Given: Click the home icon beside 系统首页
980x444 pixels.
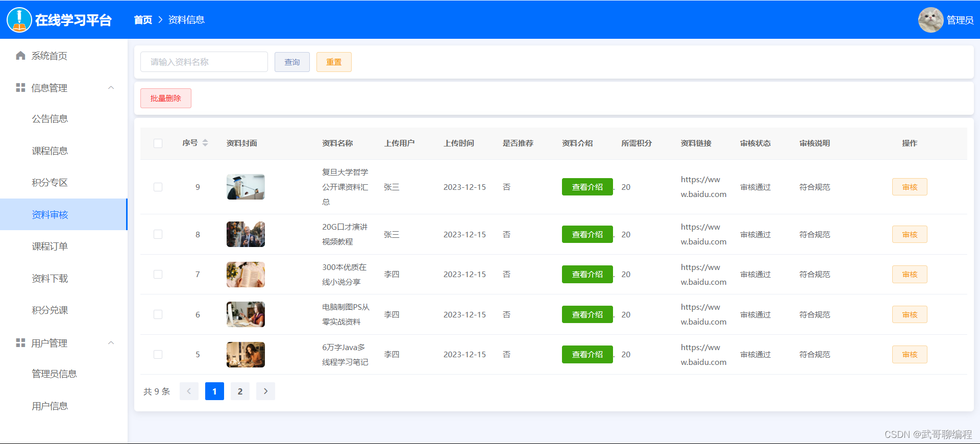Looking at the screenshot, I should coord(20,56).
